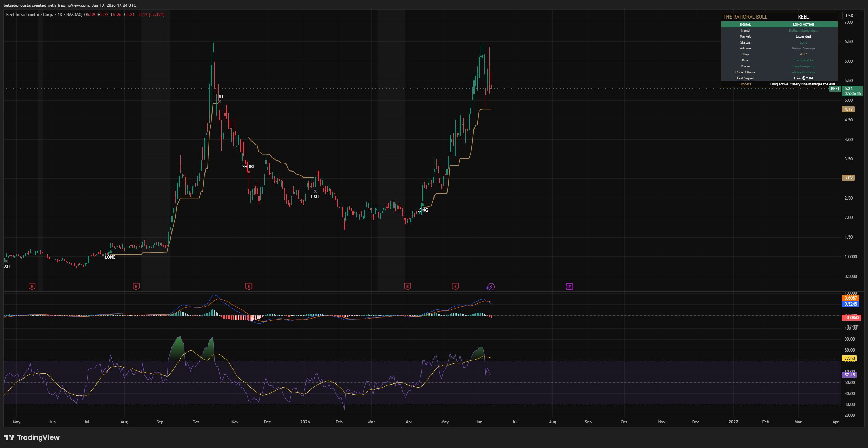The image size is (868, 448).
Task: Click the orange 0.6087 MACD value label
Action: pyautogui.click(x=850, y=298)
